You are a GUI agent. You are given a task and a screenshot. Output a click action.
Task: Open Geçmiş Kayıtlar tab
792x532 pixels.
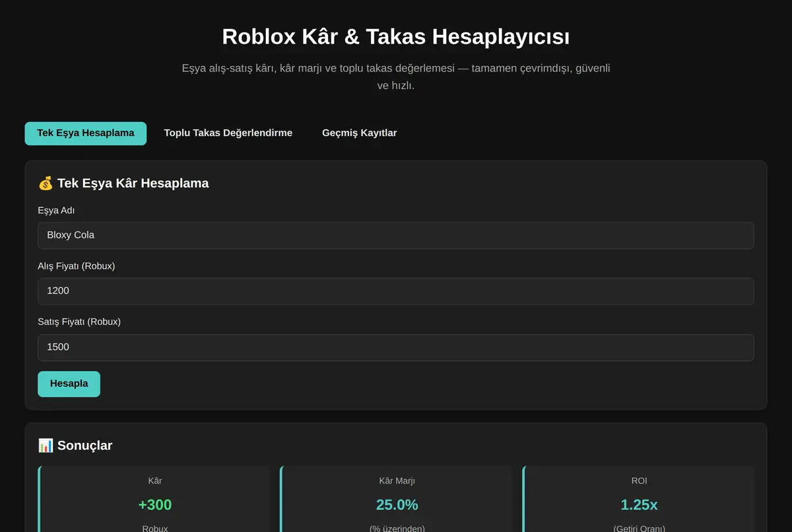pyautogui.click(x=360, y=133)
